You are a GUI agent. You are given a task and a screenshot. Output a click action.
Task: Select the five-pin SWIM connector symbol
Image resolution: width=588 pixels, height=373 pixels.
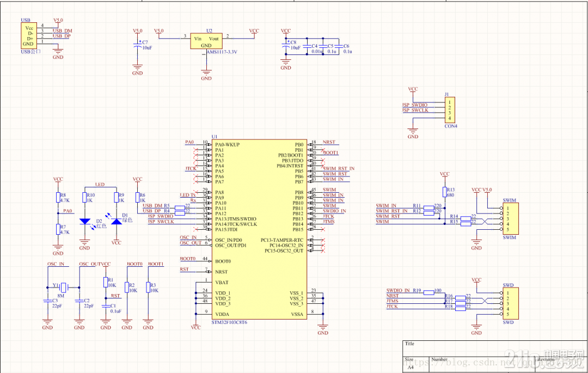[x=510, y=218]
